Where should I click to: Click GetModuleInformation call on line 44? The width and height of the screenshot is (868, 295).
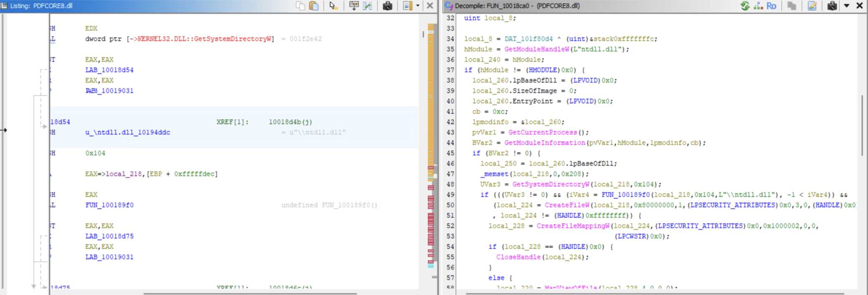click(x=545, y=143)
